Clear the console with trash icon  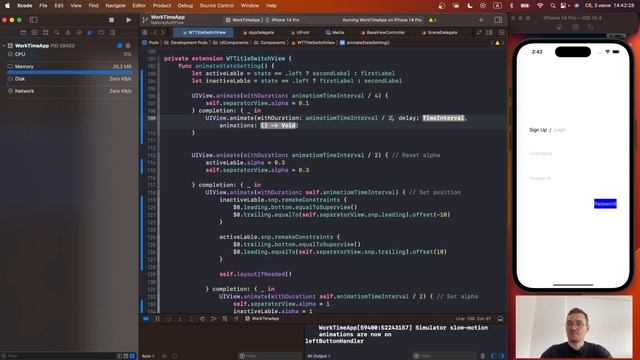click(483, 356)
